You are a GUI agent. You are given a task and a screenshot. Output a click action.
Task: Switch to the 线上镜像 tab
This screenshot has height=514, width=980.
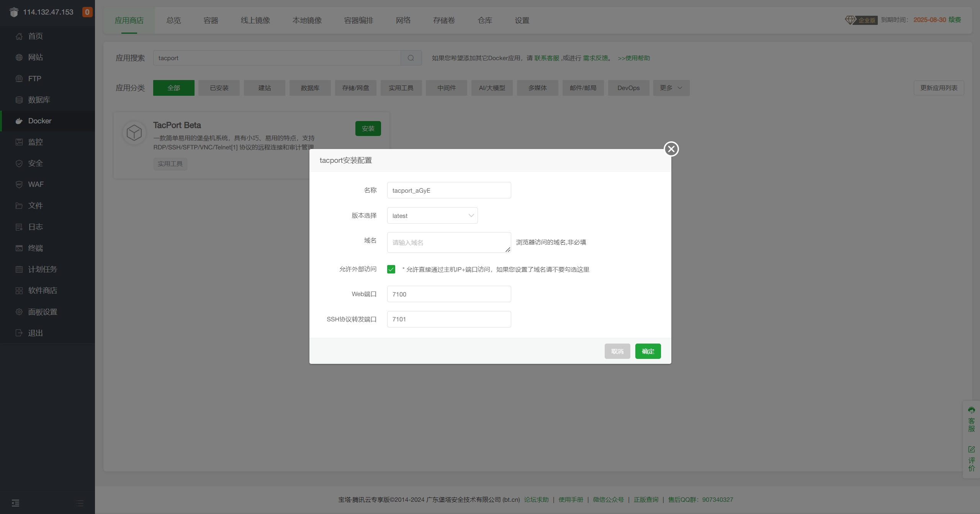pos(255,20)
